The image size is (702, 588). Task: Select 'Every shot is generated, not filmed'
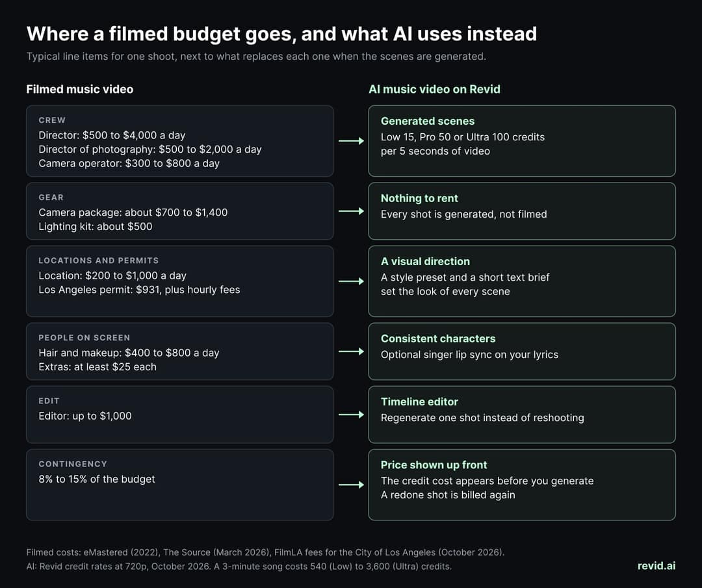point(464,214)
